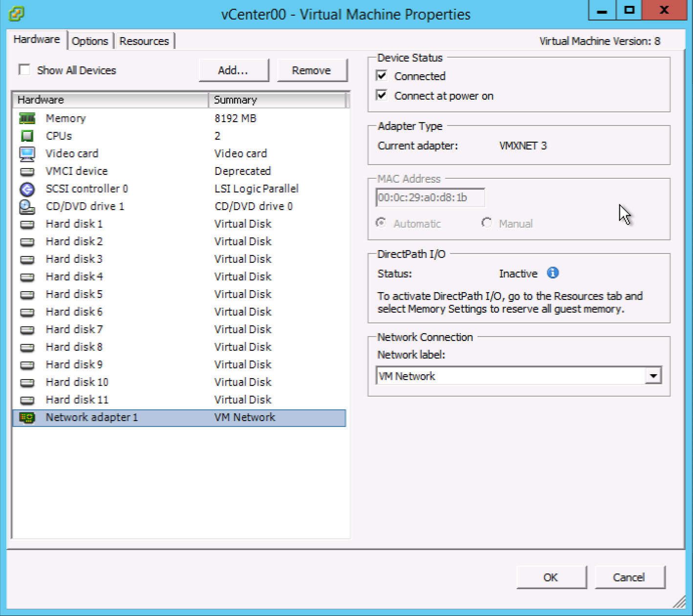
Task: Select the Automatic MAC address radio button
Action: [x=381, y=223]
